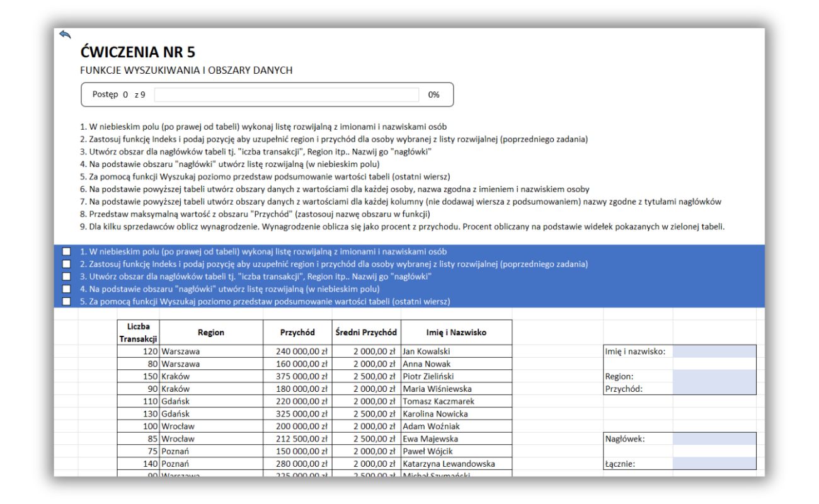Screen dimensions: 819x504
Task: Select the Liczba Transakcji column header
Action: point(138,333)
